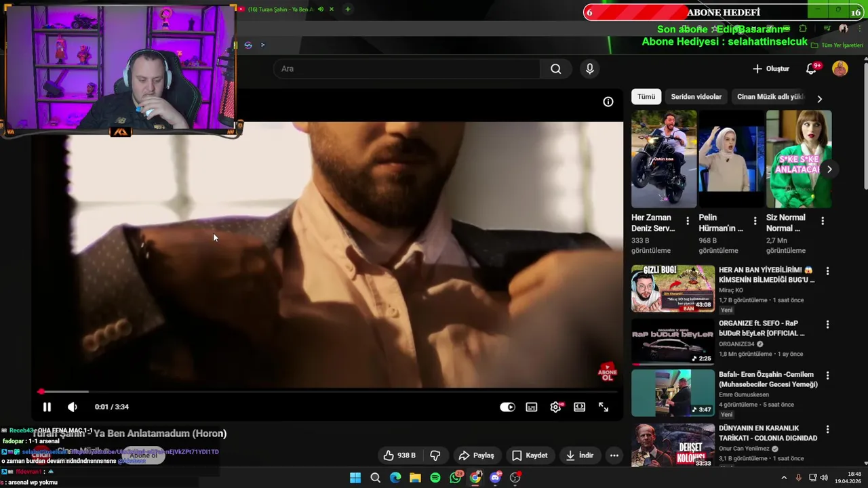Open more options for 'DÜNYANIN EN KARANLIK TARİKATI'
868x488 pixels.
[827, 430]
